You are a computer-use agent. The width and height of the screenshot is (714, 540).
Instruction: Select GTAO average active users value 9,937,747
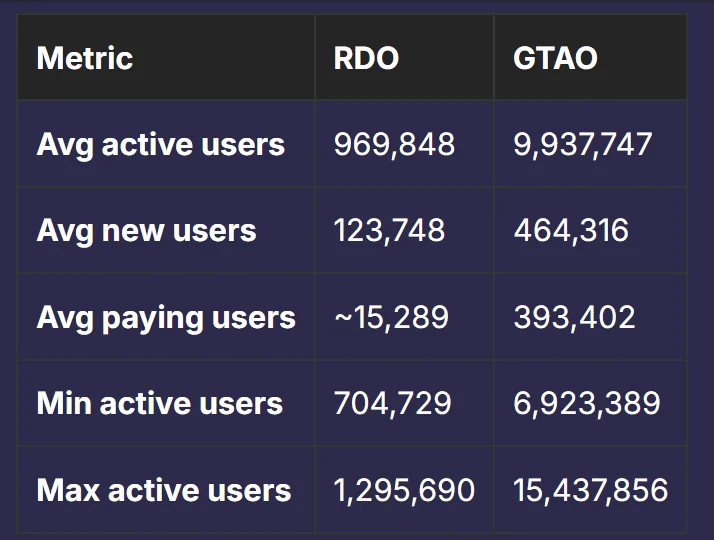pos(582,144)
